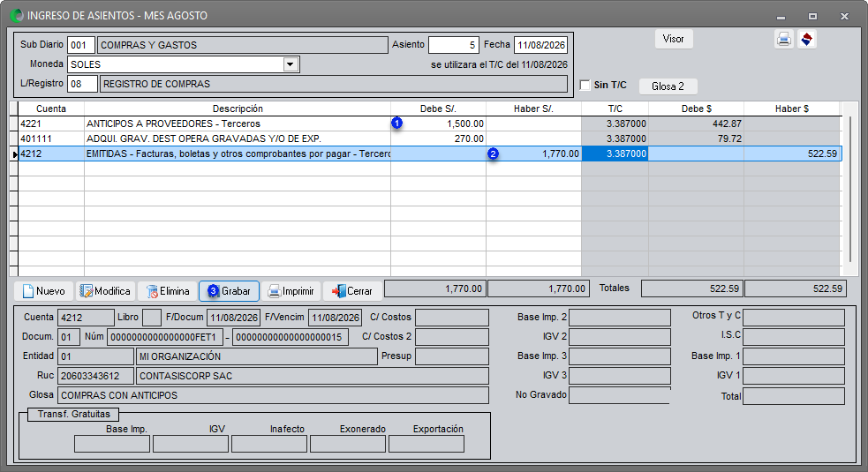The height and width of the screenshot is (472, 868).
Task: Click the Sub Diario code field 001
Action: click(x=81, y=45)
